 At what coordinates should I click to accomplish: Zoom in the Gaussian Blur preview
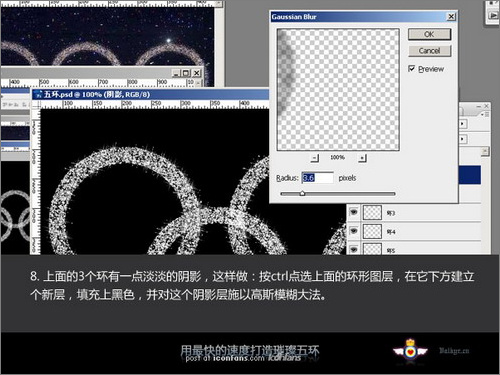[x=362, y=158]
